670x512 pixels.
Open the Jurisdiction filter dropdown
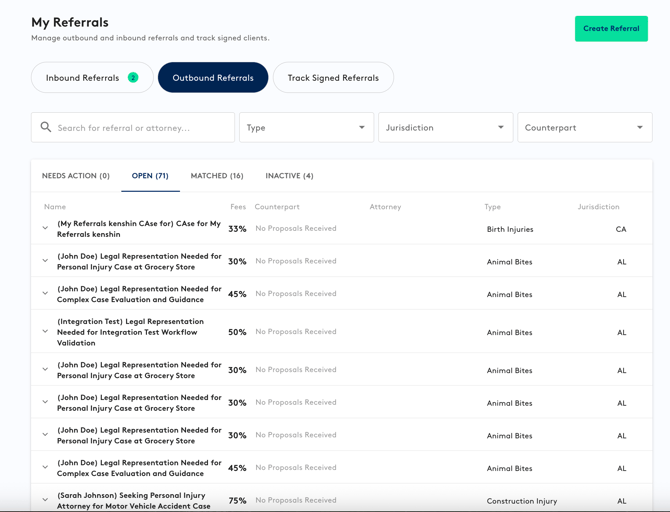pyautogui.click(x=445, y=128)
